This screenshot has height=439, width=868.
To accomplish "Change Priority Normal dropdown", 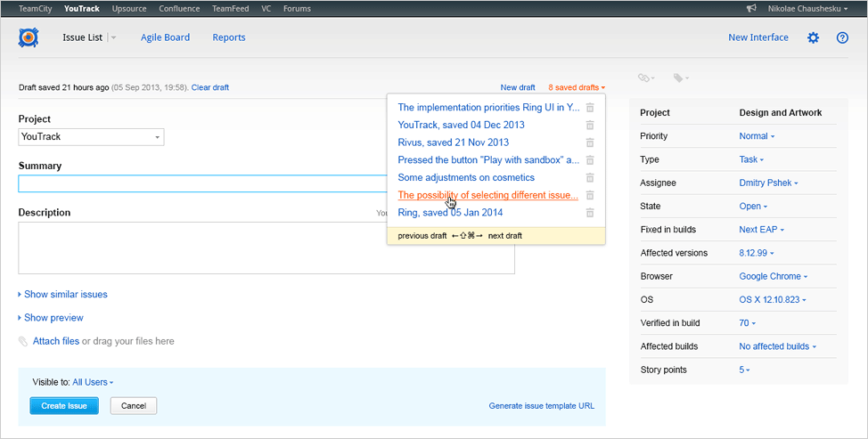I will (757, 136).
